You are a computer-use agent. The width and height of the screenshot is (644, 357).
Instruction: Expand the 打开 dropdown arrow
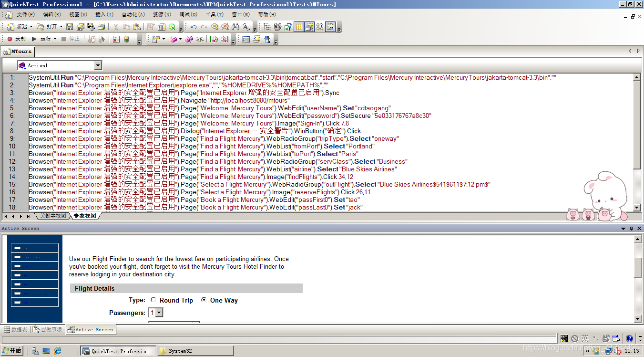(61, 27)
